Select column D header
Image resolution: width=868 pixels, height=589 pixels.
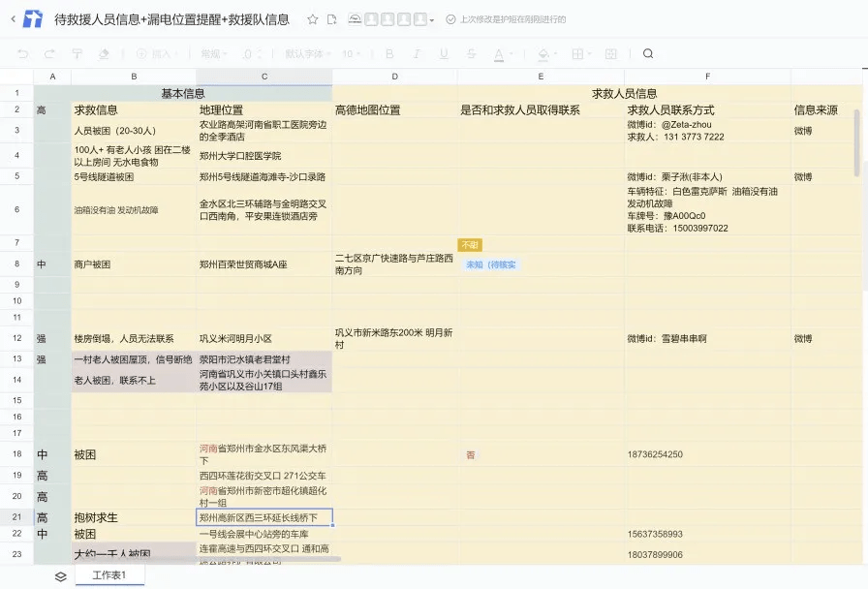pyautogui.click(x=394, y=77)
